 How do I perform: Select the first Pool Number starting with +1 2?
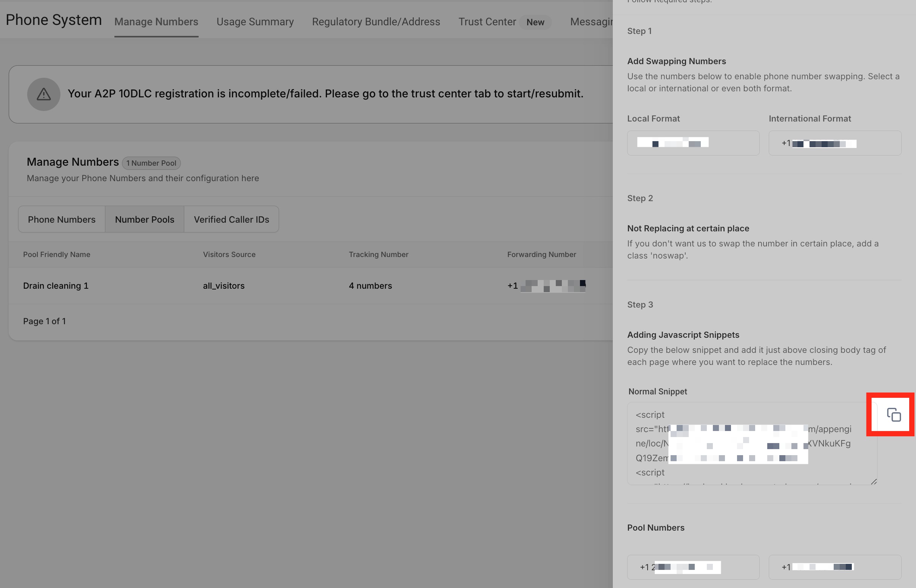(693, 566)
